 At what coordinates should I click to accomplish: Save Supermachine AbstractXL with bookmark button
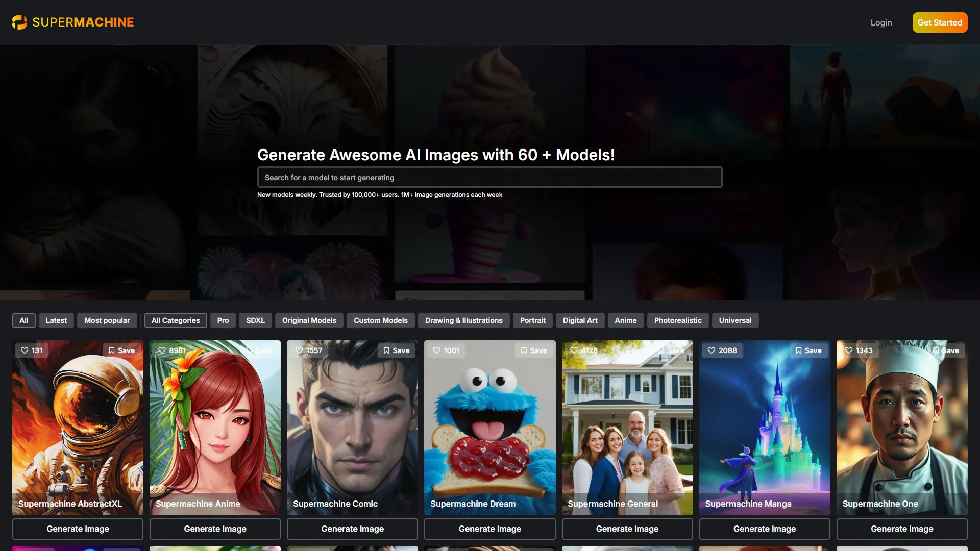(121, 350)
